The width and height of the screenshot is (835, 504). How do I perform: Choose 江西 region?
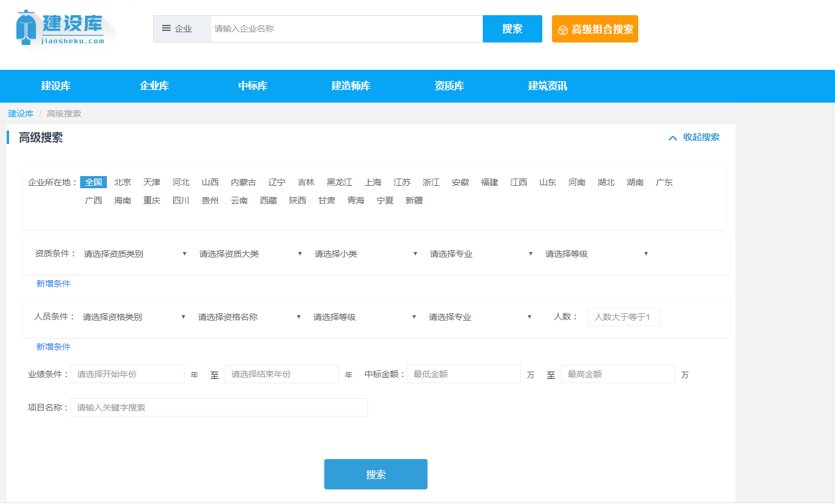(519, 182)
